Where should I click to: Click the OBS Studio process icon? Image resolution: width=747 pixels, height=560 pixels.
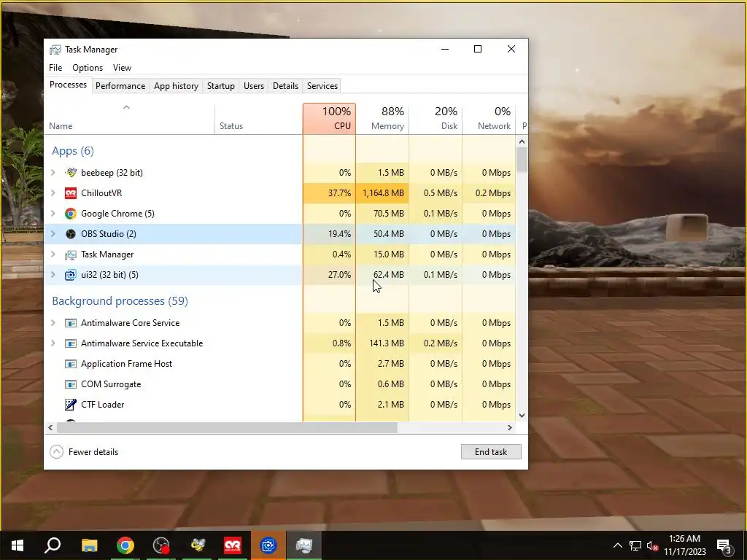(x=71, y=234)
